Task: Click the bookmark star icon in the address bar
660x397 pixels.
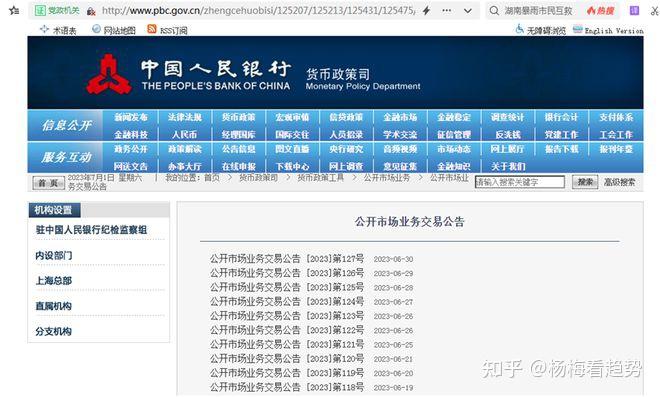Action: tap(14, 10)
